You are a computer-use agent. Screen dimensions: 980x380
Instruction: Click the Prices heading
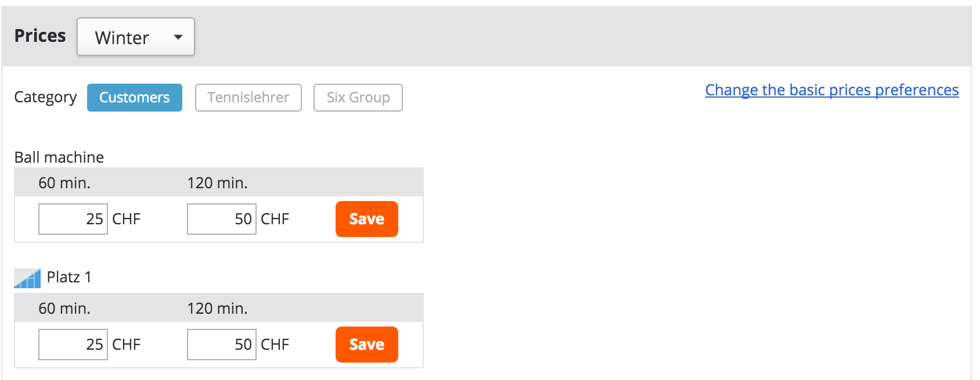pyautogui.click(x=39, y=35)
